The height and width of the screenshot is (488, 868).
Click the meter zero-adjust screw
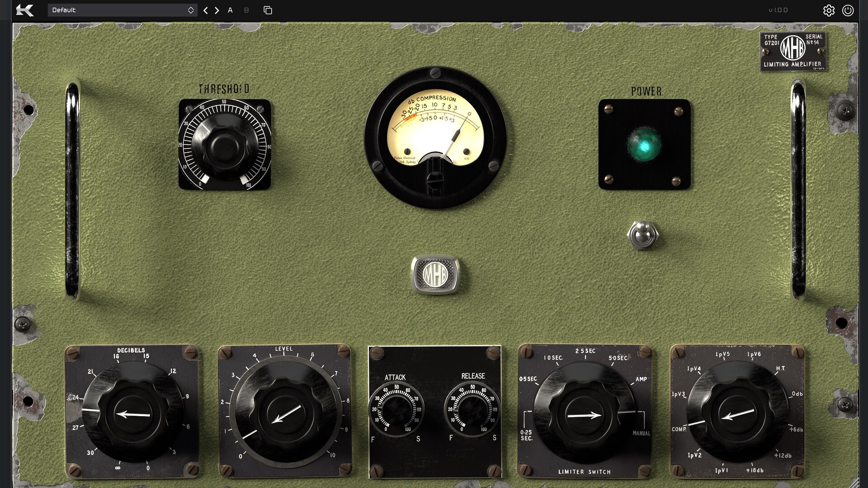click(435, 180)
